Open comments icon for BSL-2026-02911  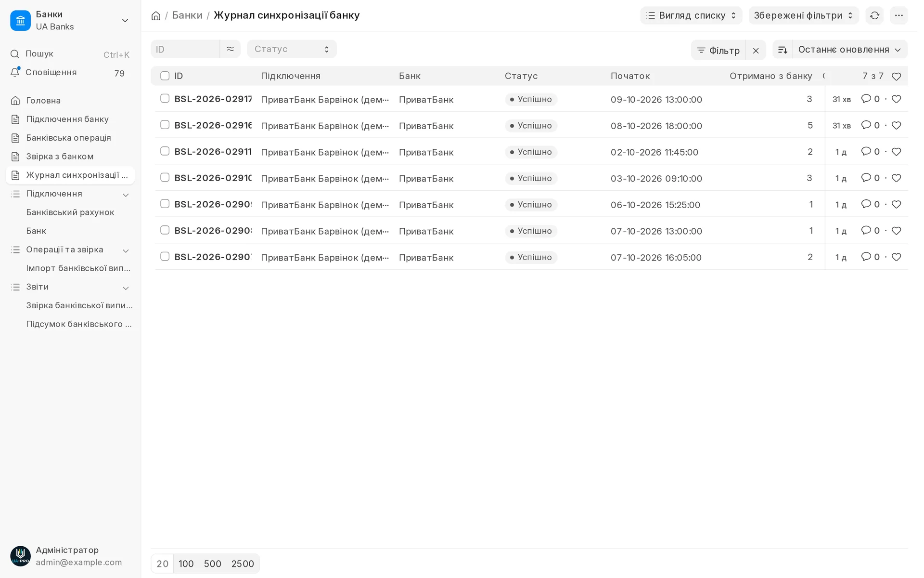pos(866,151)
